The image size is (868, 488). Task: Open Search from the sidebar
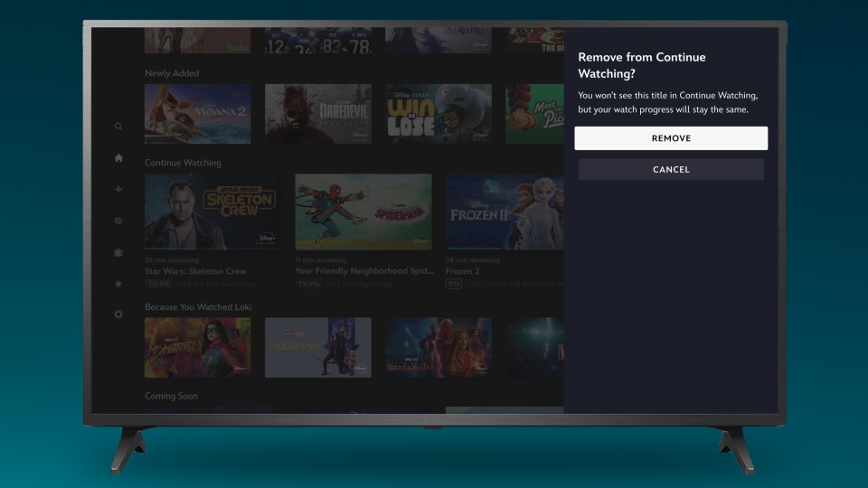pos(118,127)
